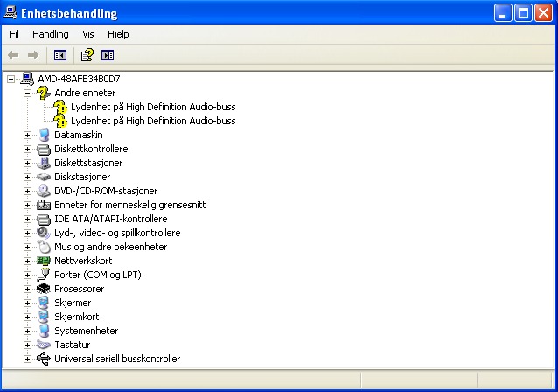Close the Enhetsbehandling window
The image size is (558, 392).
click(543, 13)
